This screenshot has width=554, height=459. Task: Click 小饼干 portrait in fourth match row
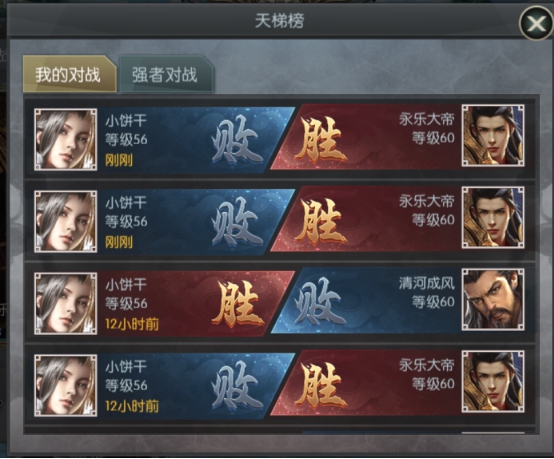[x=65, y=386]
